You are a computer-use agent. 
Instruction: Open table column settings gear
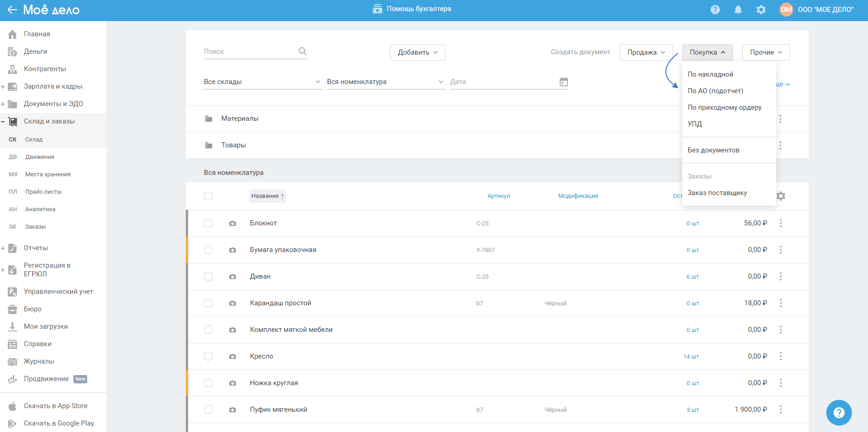coord(781,196)
